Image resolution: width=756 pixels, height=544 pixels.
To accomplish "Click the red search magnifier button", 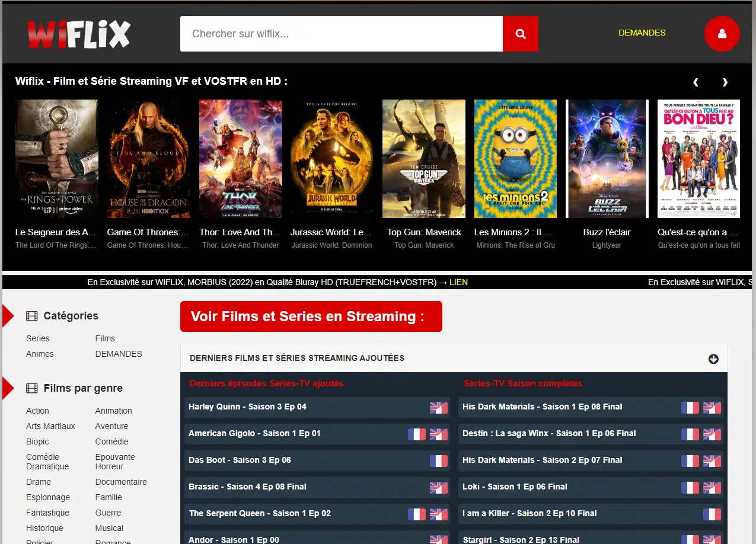I will pyautogui.click(x=521, y=34).
